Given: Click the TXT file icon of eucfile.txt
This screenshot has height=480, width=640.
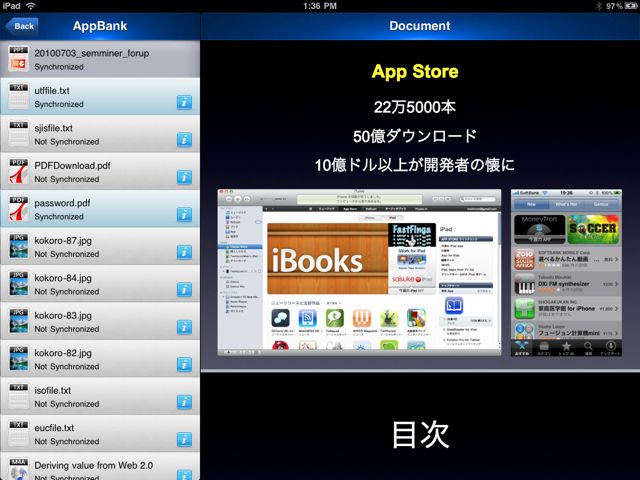Looking at the screenshot, I should (19, 433).
